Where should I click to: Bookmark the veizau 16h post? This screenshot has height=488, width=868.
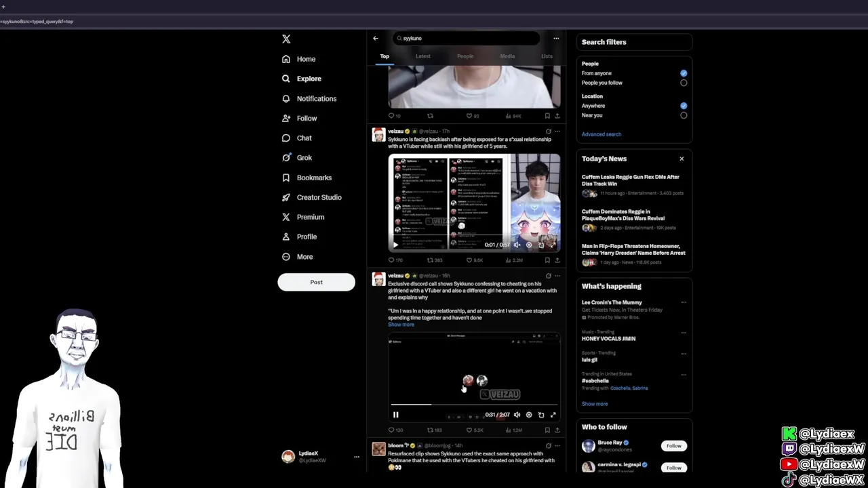coord(547,430)
